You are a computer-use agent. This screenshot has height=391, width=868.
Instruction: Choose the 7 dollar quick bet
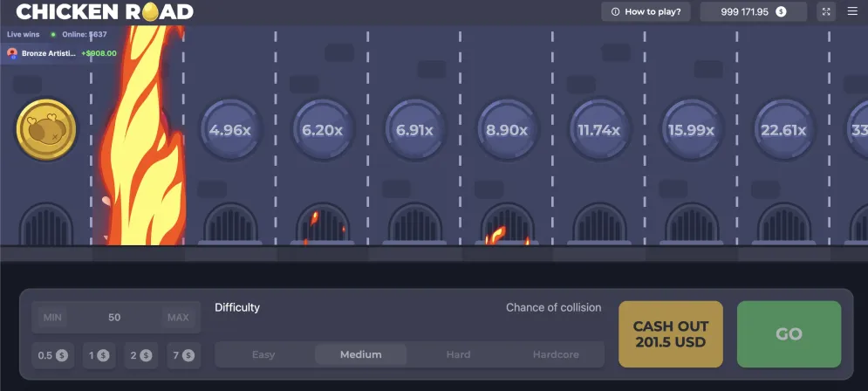(183, 355)
